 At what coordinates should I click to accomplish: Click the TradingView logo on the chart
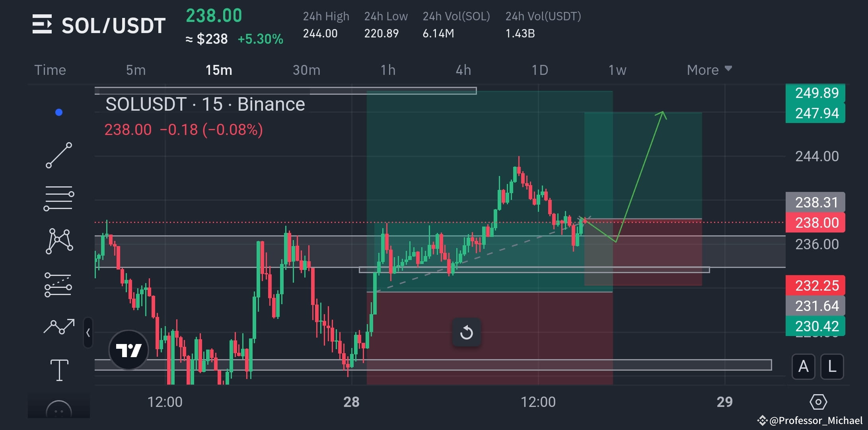[128, 349]
